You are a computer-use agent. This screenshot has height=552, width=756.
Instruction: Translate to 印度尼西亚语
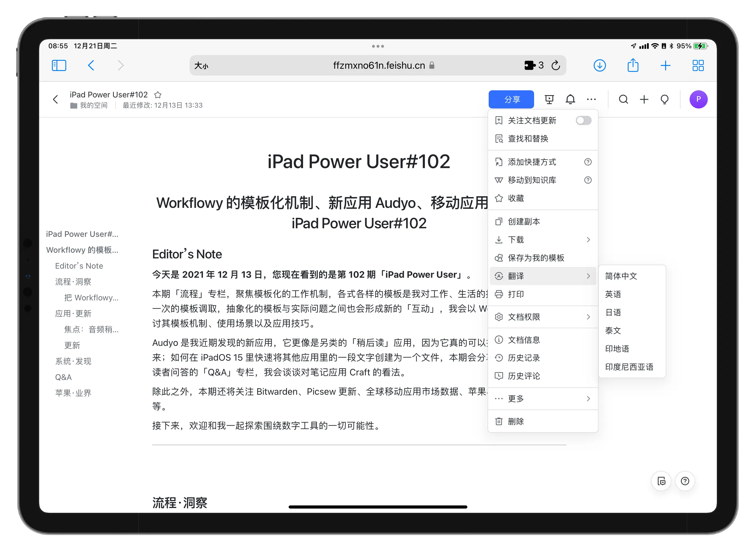click(632, 367)
